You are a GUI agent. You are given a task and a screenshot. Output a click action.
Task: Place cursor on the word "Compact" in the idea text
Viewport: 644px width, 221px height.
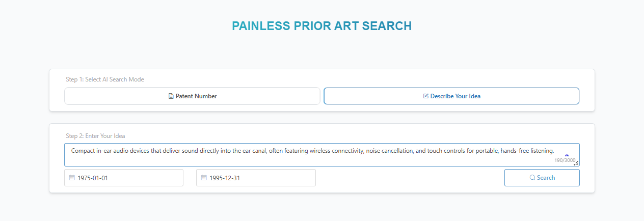[x=83, y=151]
